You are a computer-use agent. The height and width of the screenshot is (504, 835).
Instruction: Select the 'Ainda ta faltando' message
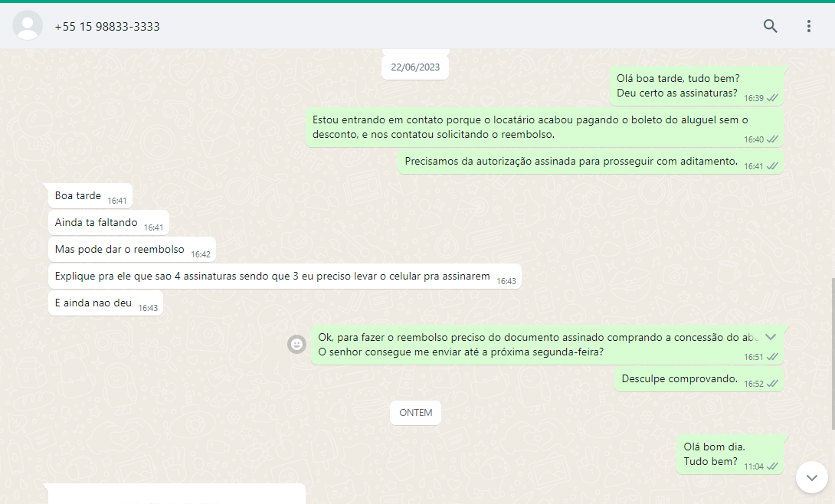pyautogui.click(x=97, y=223)
